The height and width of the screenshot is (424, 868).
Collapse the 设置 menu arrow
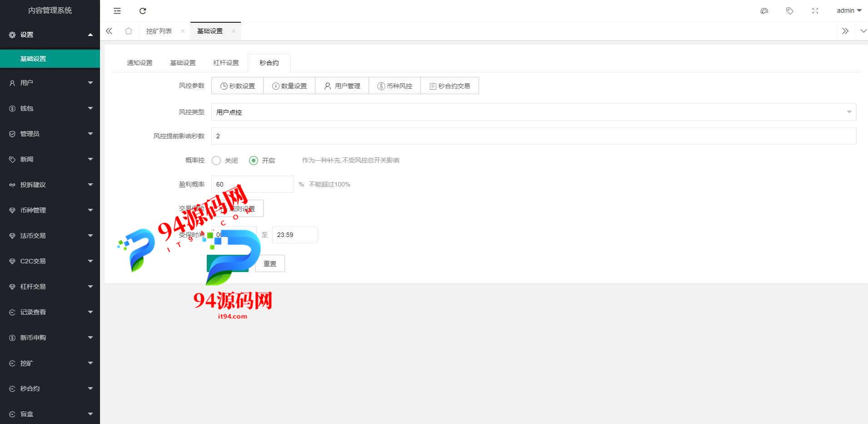tap(90, 35)
